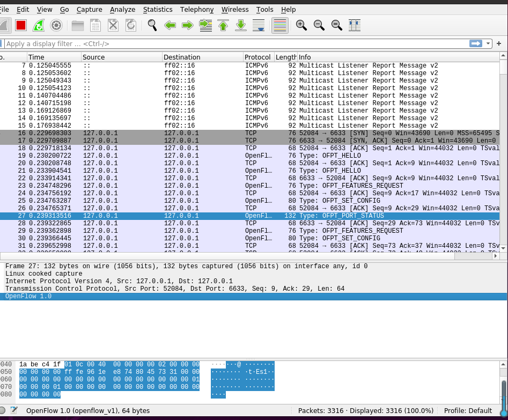Open the Statistics menu
Viewport: 508px width, 420px height.
(158, 10)
